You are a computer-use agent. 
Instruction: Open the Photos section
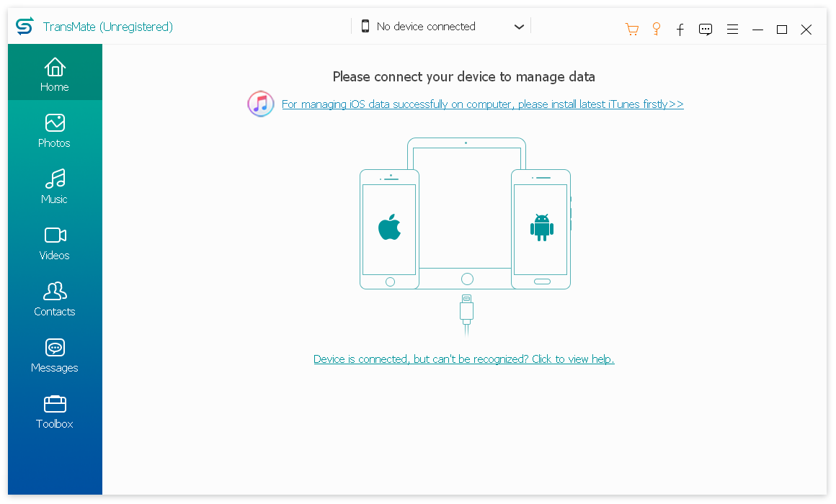pos(55,130)
